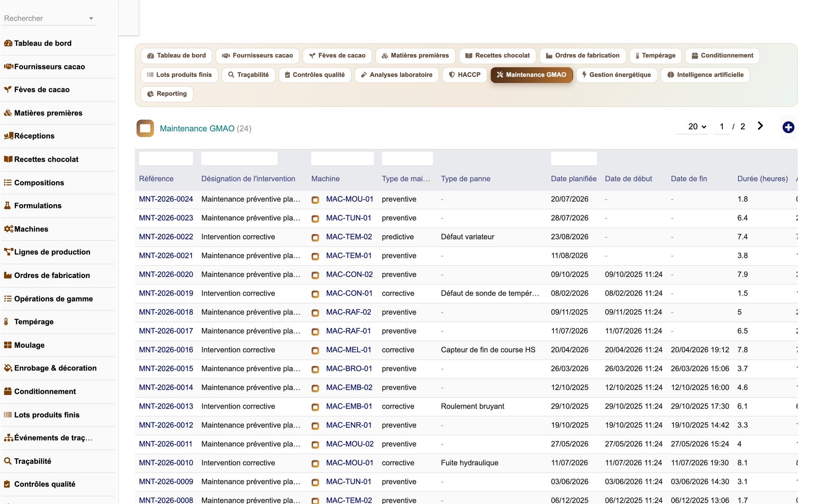The image size is (815, 504).
Task: Click Date planifiée filter field
Action: (x=574, y=159)
